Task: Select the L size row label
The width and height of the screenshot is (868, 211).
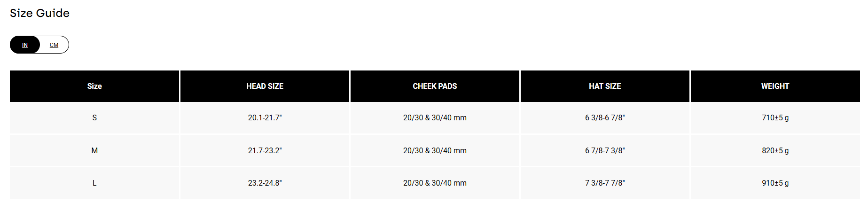Action: click(x=94, y=183)
